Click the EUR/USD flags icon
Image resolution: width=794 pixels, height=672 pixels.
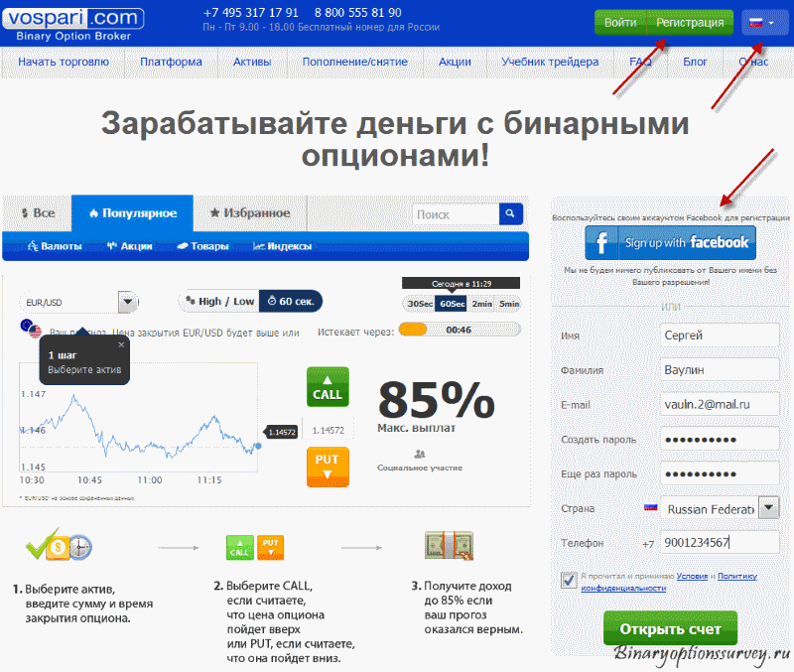tap(31, 329)
